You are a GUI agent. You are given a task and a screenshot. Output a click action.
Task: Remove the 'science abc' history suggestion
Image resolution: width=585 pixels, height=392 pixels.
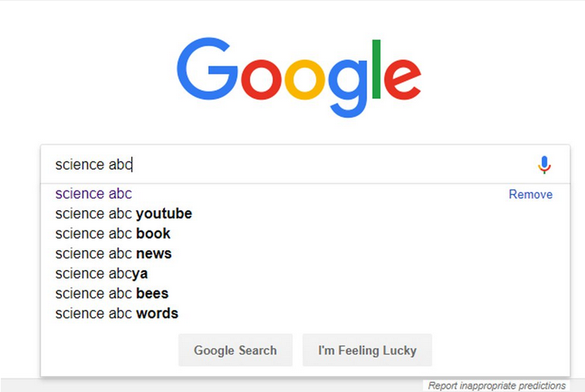(531, 194)
